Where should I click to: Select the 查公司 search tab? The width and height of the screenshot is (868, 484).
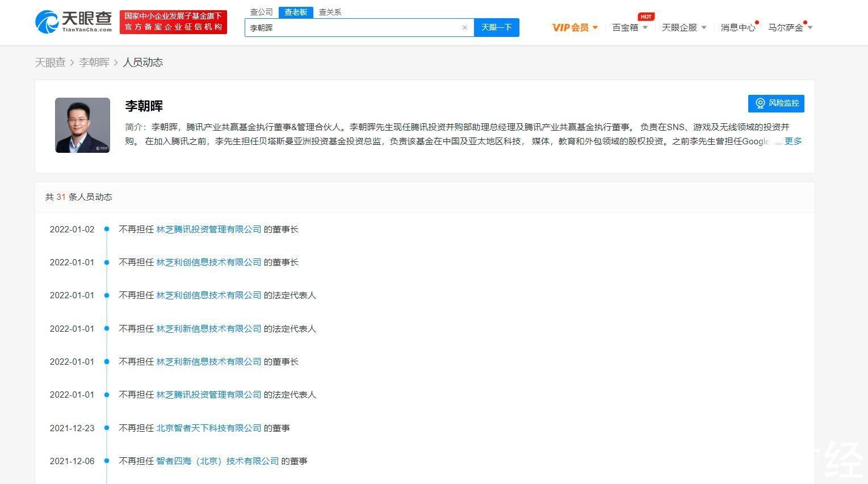click(x=262, y=12)
